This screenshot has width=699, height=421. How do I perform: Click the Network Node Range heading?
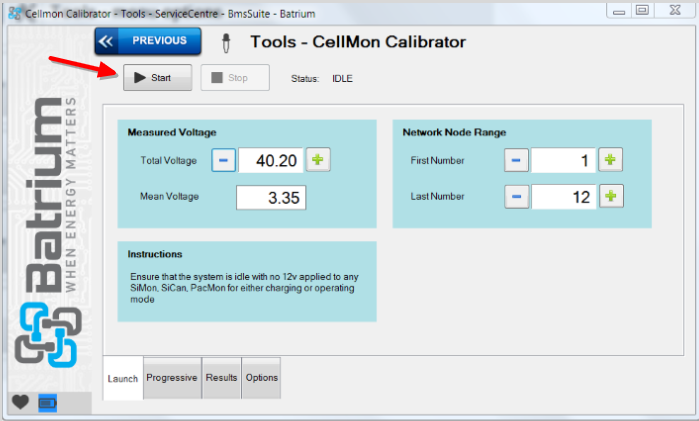454,132
